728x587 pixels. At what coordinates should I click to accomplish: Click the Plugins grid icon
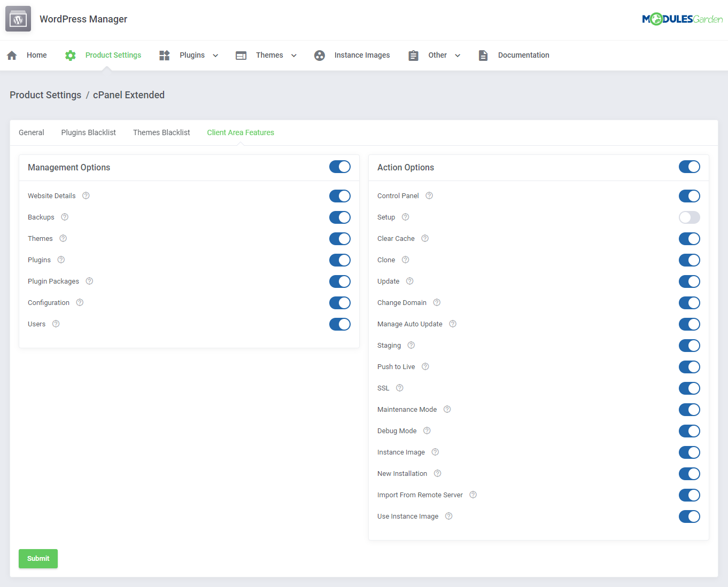(164, 55)
